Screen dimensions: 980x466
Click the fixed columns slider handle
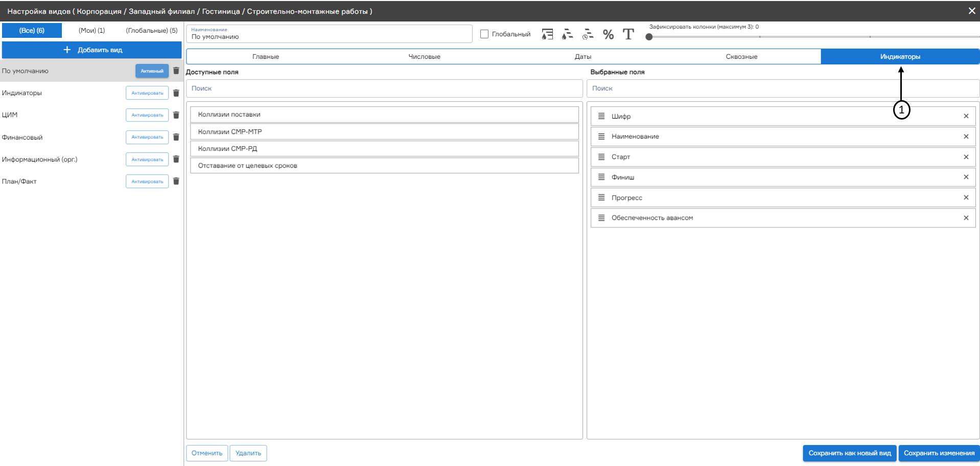click(649, 37)
